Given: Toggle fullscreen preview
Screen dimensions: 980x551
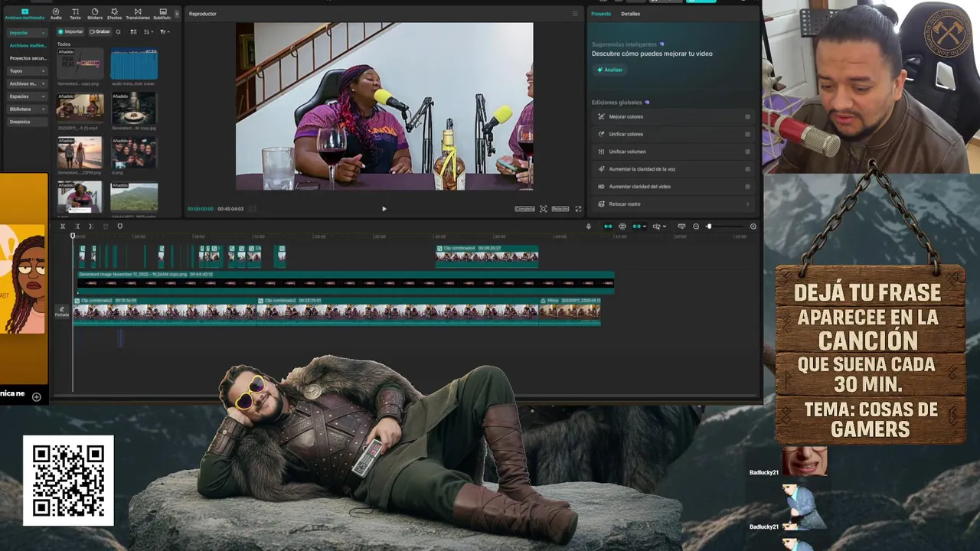Looking at the screenshot, I should coord(578,209).
